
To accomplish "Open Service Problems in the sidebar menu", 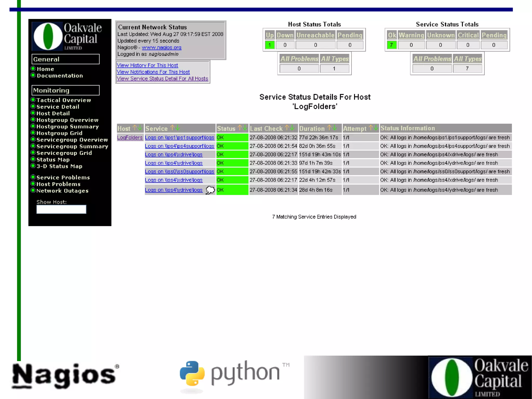I will point(63,178).
